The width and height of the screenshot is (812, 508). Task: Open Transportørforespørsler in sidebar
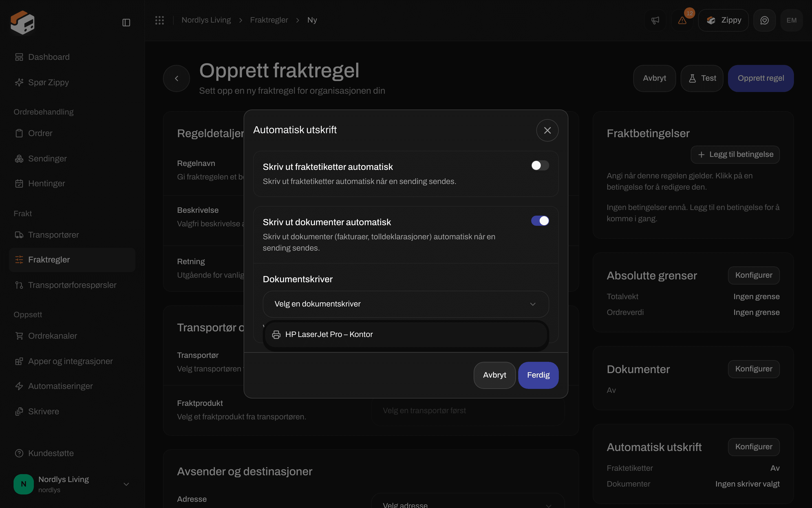(x=72, y=285)
